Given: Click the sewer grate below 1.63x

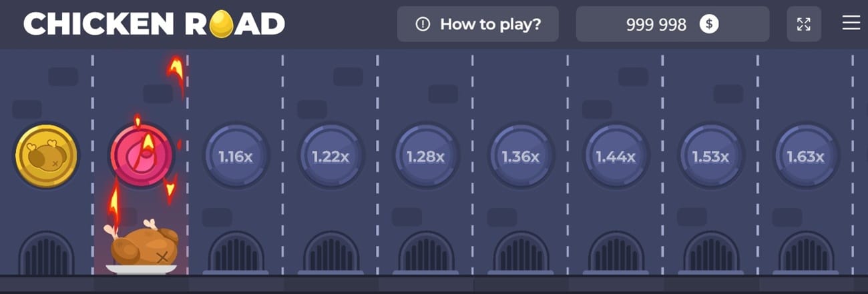Looking at the screenshot, I should click(805, 252).
